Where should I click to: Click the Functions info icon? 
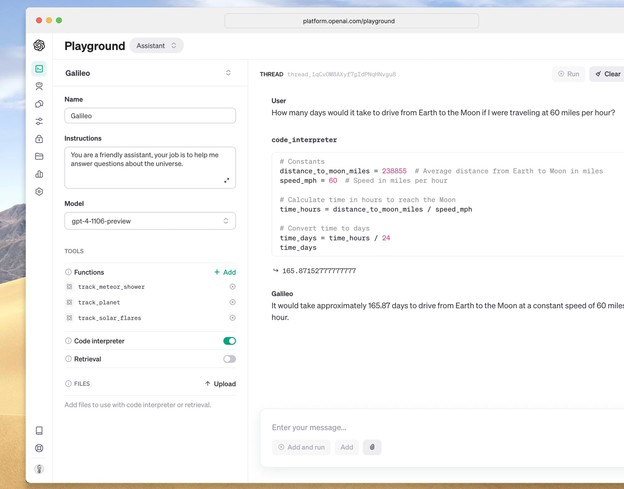click(68, 272)
